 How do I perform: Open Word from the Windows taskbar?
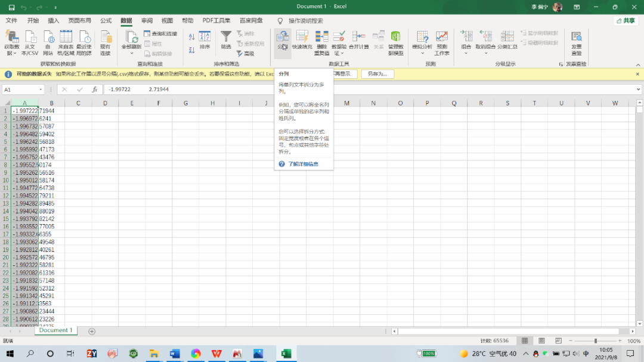point(175,354)
